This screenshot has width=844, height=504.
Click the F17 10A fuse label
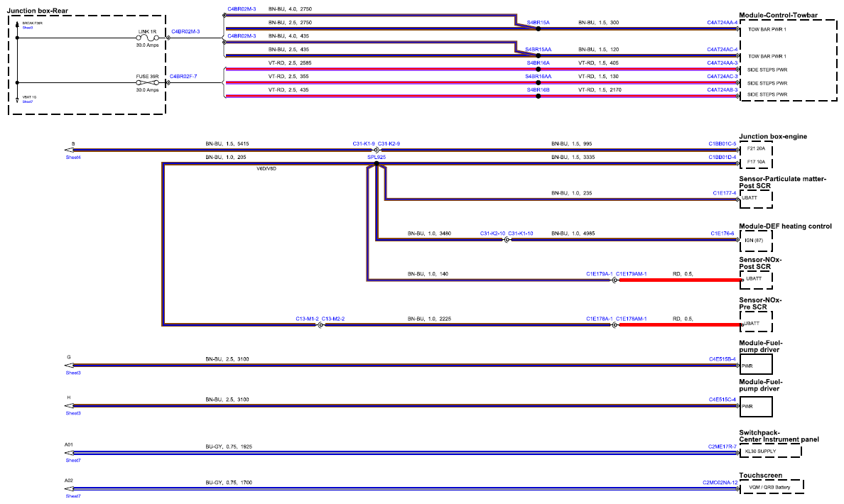click(x=757, y=162)
